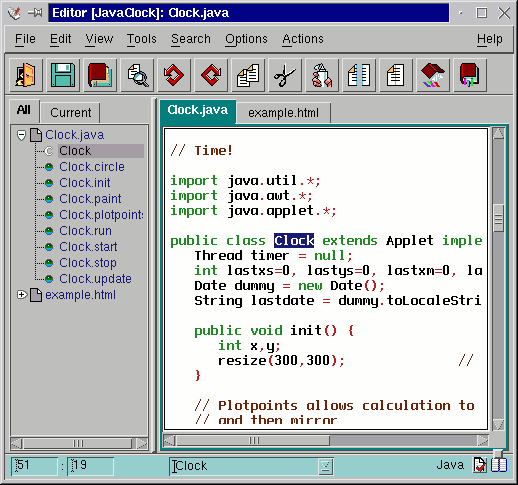Toggle the document checkmark status icon

click(x=480, y=465)
